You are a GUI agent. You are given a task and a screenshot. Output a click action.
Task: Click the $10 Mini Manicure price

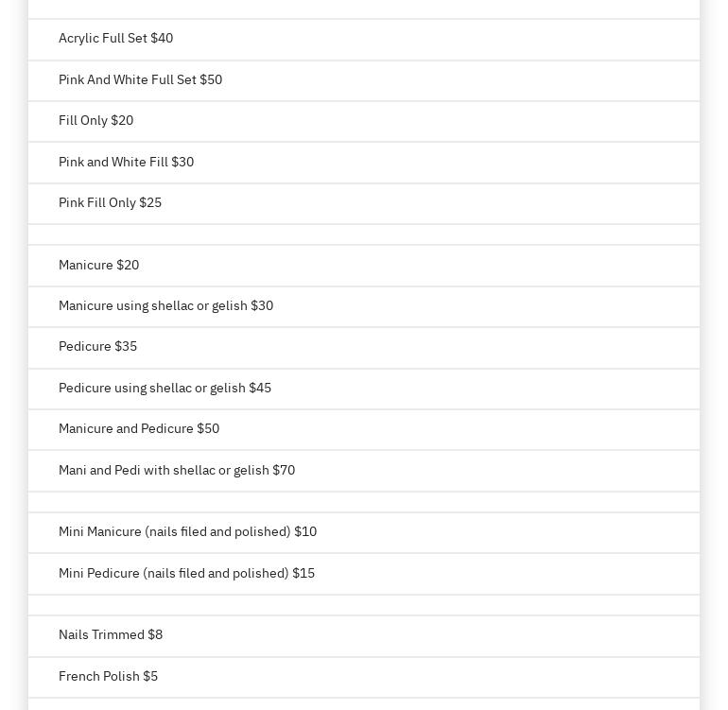pyautogui.click(x=305, y=532)
